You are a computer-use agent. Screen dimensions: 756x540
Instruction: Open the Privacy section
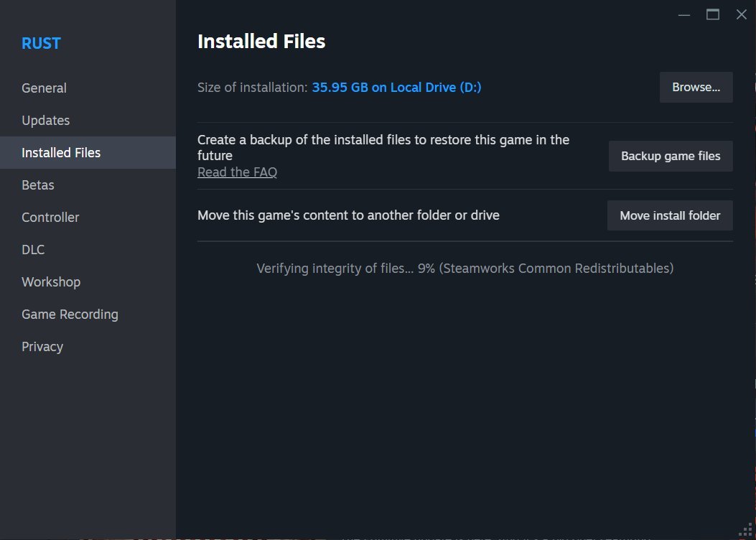[42, 346]
